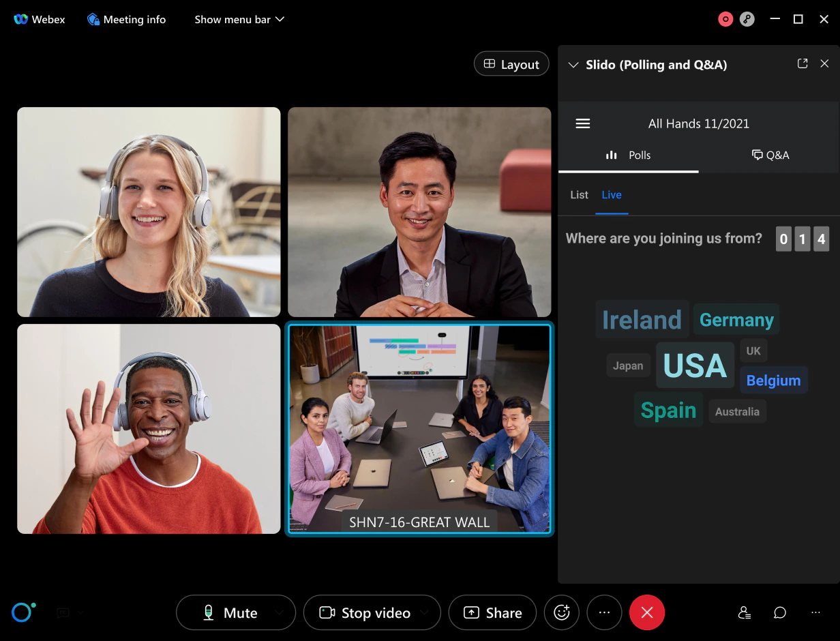Expand audio options next to Mute
Screen dimensions: 840x641
pyautogui.click(x=280, y=612)
